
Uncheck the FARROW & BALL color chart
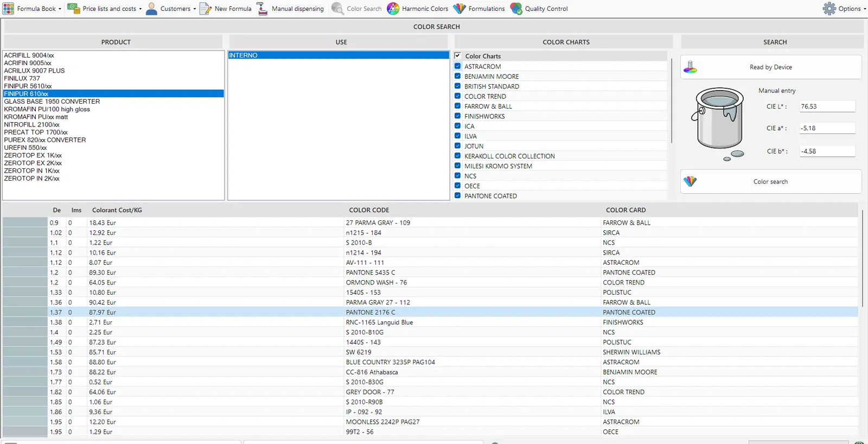coord(457,106)
